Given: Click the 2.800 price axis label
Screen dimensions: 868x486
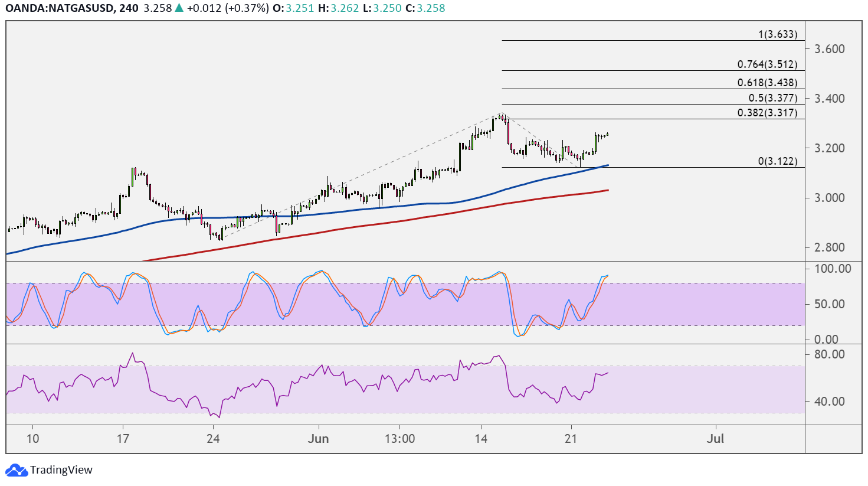Looking at the screenshot, I should pyautogui.click(x=830, y=247).
